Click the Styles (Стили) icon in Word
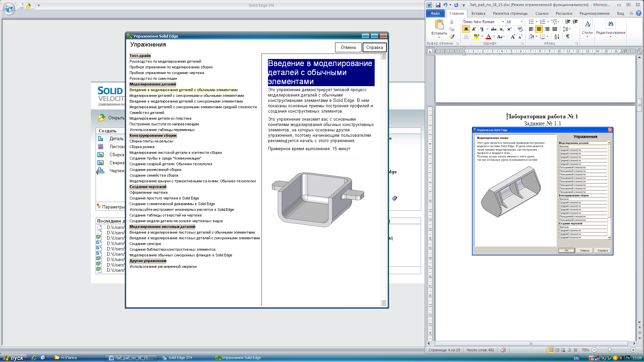Viewport: 644px width, 362px height. (587, 24)
